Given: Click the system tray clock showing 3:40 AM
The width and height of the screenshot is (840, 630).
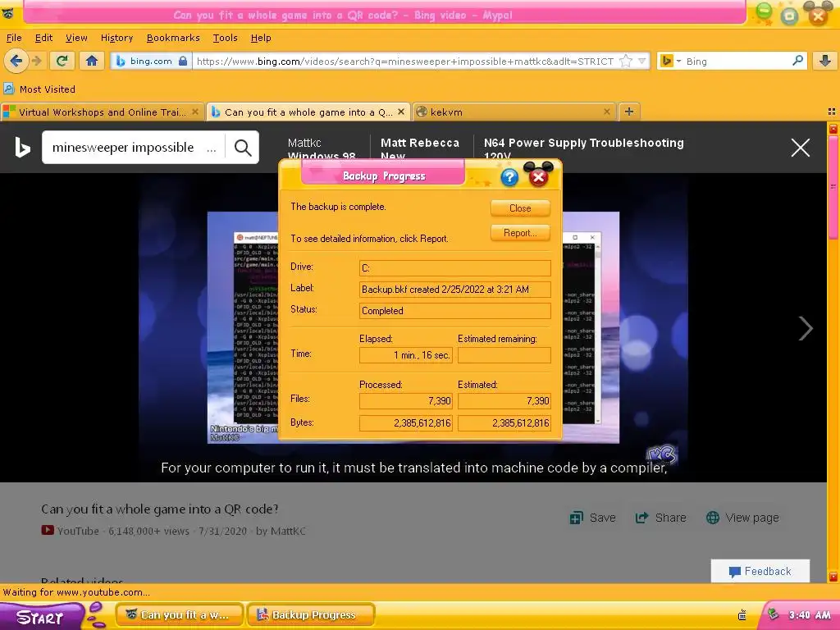Looking at the screenshot, I should coord(810,615).
